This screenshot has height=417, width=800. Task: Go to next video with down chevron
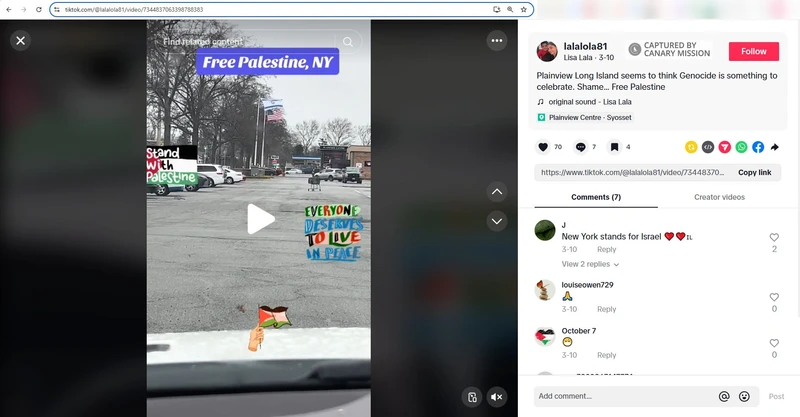496,222
